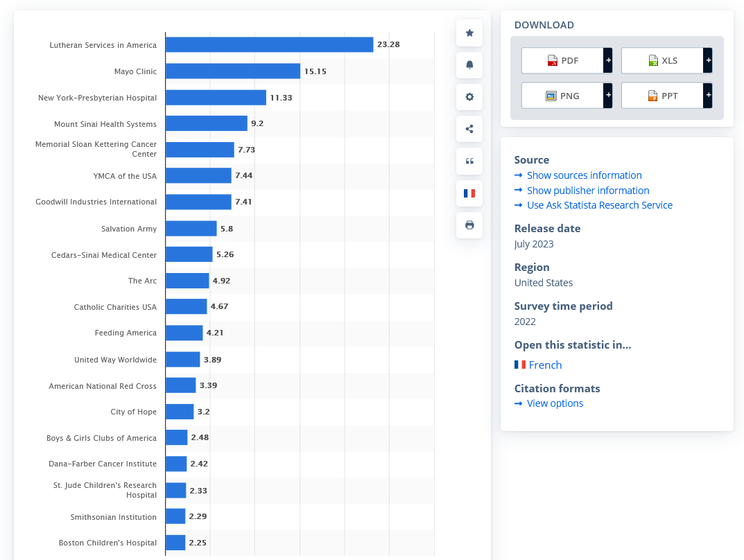Click the 7.73 value label
The height and width of the screenshot is (560, 744).
pos(247,150)
